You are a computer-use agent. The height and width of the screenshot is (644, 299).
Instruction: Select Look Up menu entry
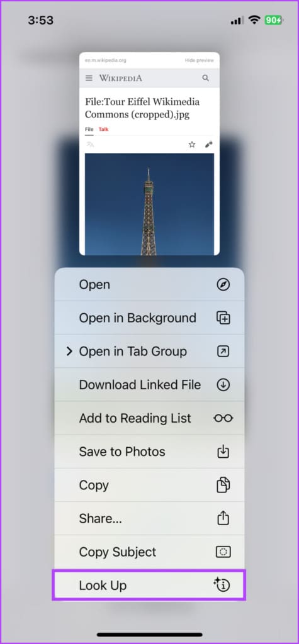tap(149, 586)
